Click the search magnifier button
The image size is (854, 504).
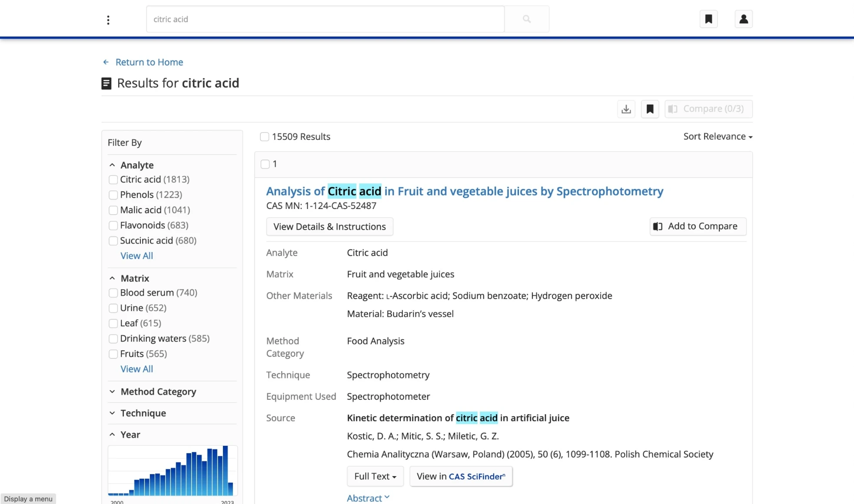click(527, 19)
